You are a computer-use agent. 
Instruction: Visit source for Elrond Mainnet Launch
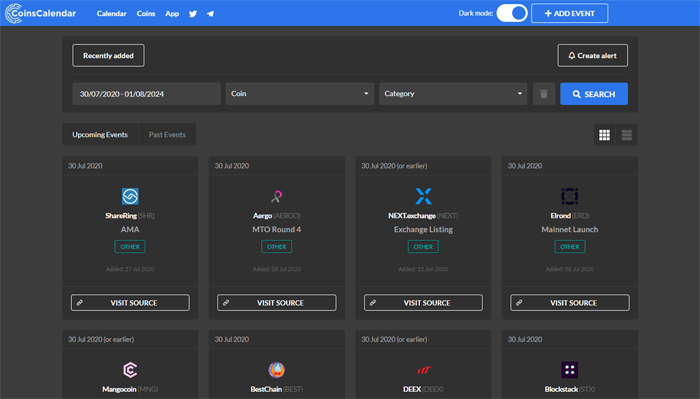[570, 303]
